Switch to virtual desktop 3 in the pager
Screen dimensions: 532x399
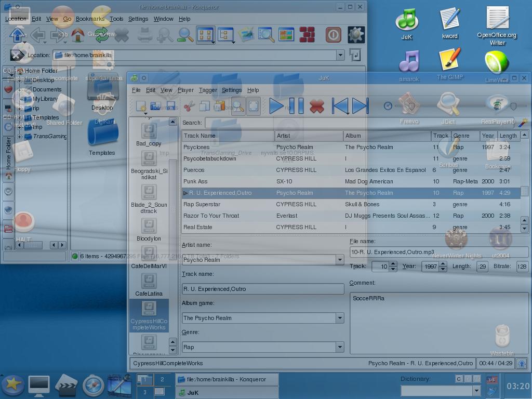pos(145,392)
